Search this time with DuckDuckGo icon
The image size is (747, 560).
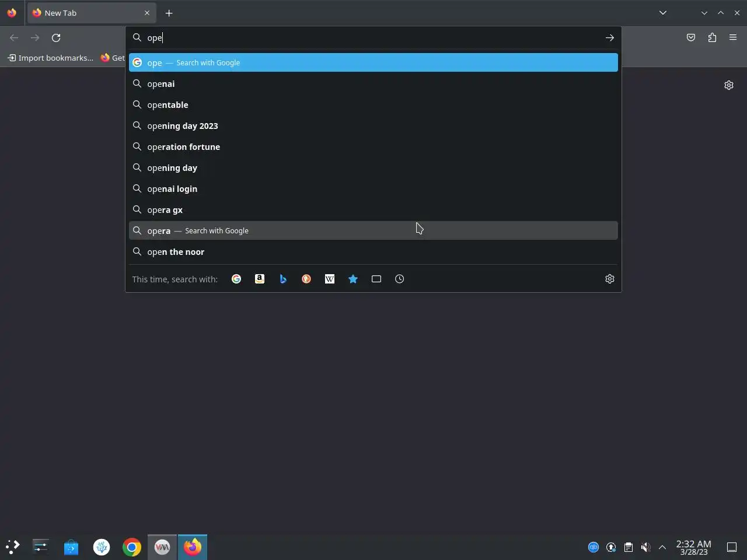click(306, 279)
